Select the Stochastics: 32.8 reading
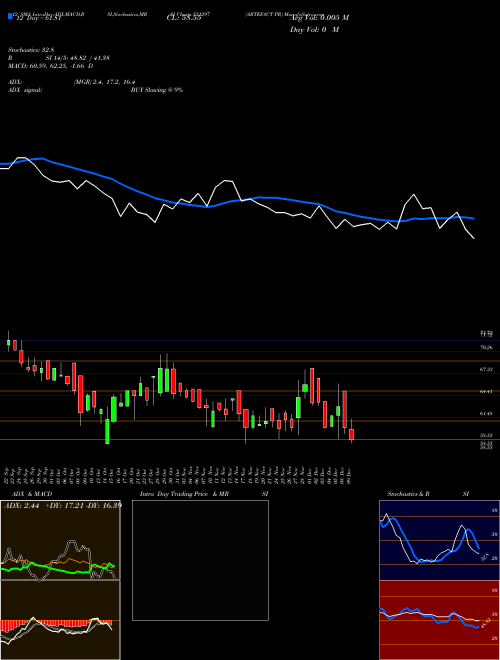The width and height of the screenshot is (500, 660). tap(31, 50)
